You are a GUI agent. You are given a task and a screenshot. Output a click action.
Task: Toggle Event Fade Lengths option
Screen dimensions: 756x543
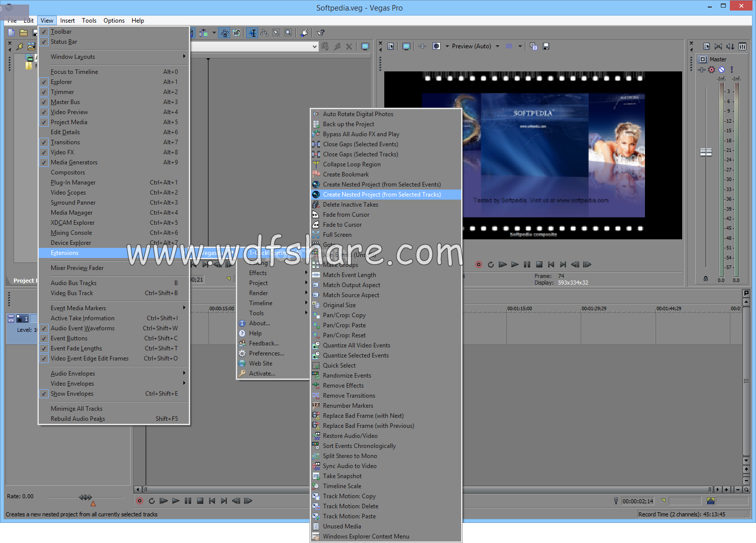[114, 348]
